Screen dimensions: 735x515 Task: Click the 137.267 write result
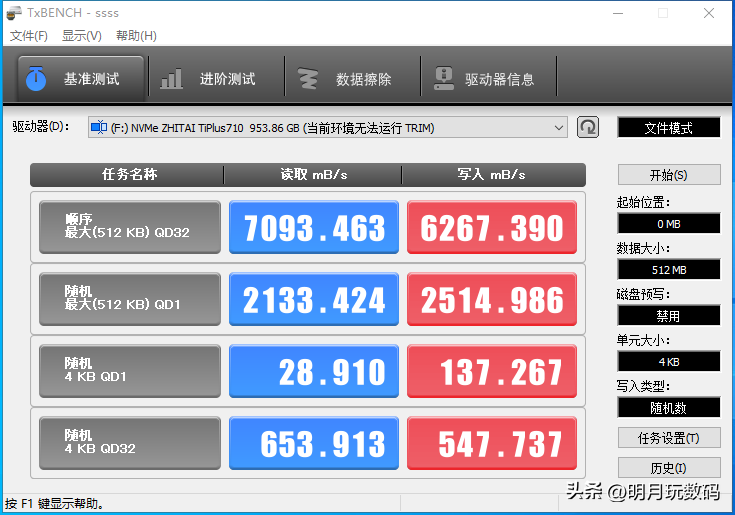(492, 371)
